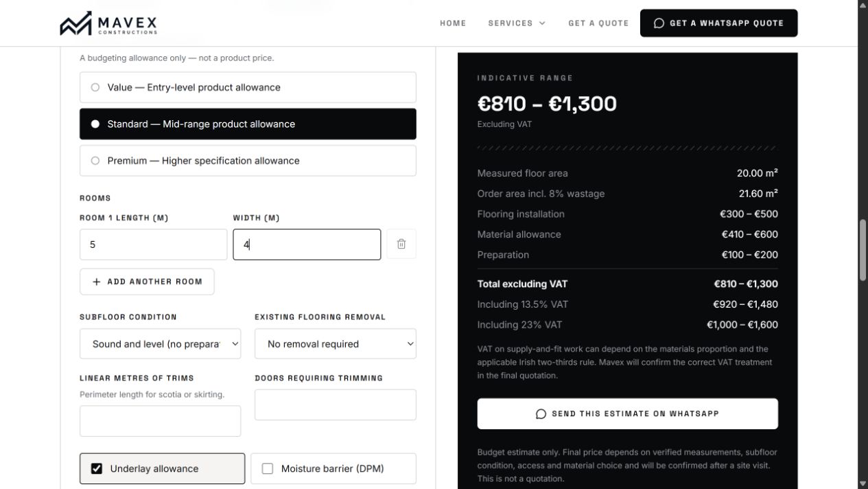Viewport: 868px width, 489px height.
Task: Select the Standard mid-range allowance option
Action: 248,124
